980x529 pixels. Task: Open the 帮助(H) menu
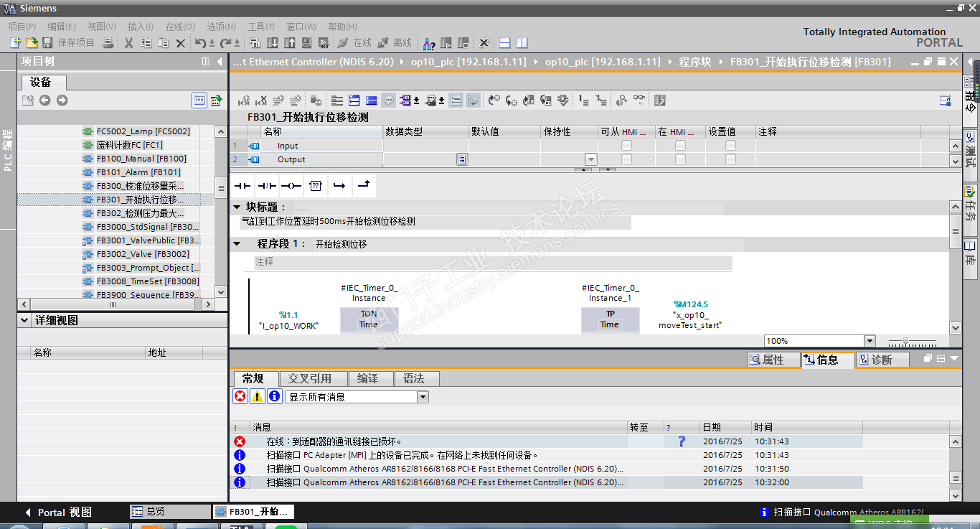pos(342,27)
